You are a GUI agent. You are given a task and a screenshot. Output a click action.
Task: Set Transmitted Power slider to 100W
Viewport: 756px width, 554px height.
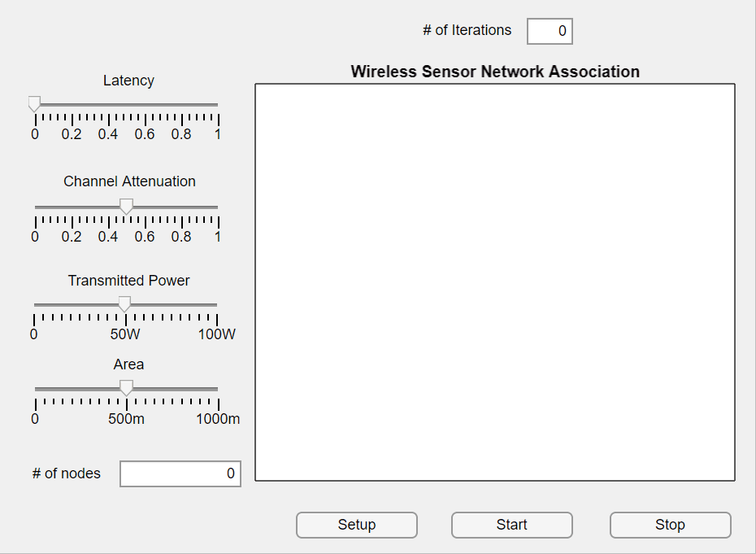pyautogui.click(x=217, y=305)
